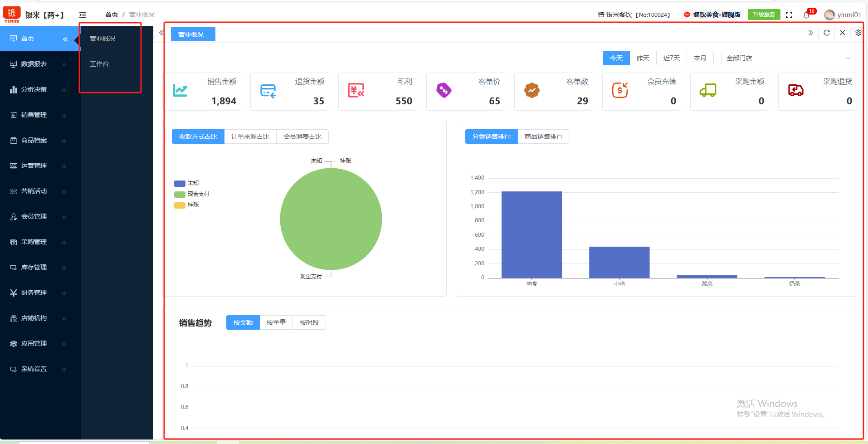Click the 肉食 bar in chart

point(532,234)
